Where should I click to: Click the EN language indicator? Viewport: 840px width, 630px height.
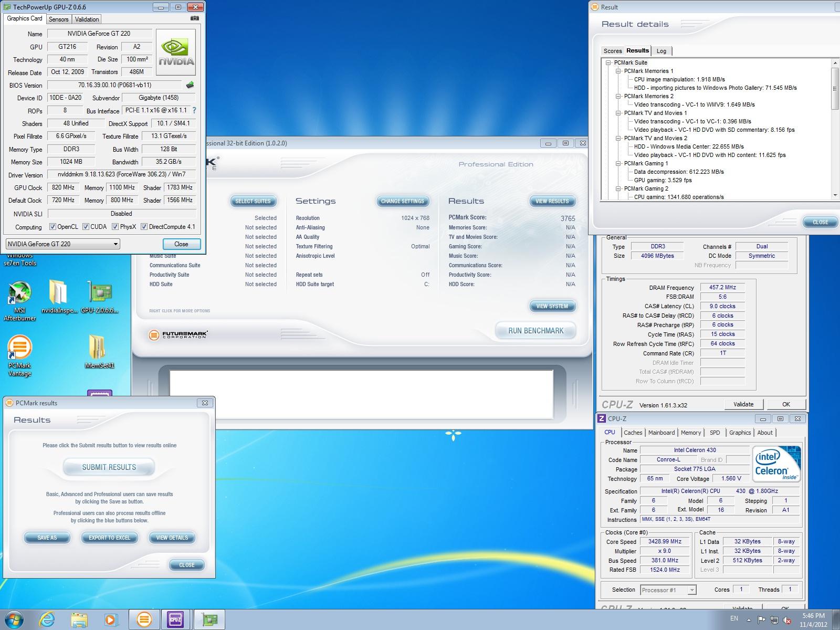[734, 618]
